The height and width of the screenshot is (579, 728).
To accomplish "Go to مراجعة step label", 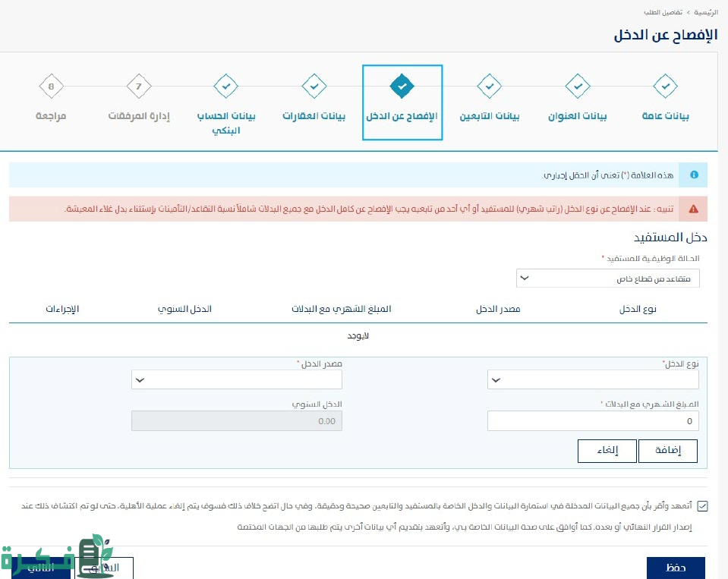I will tap(51, 116).
